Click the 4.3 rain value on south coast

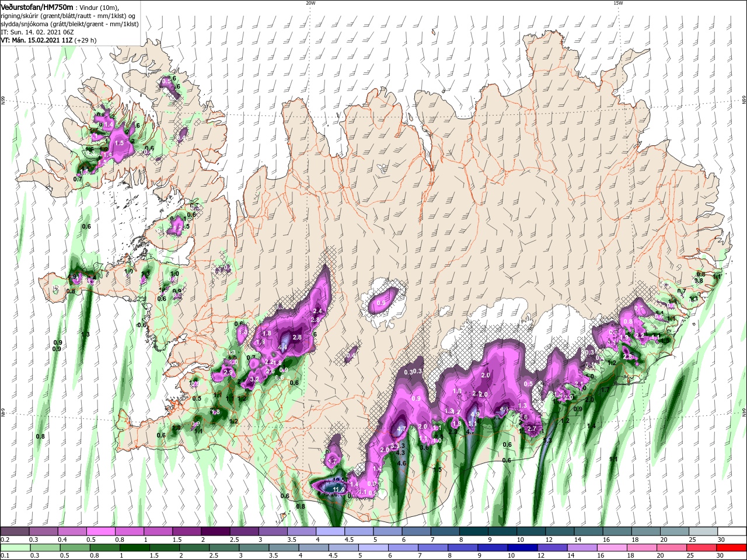[x=400, y=453]
